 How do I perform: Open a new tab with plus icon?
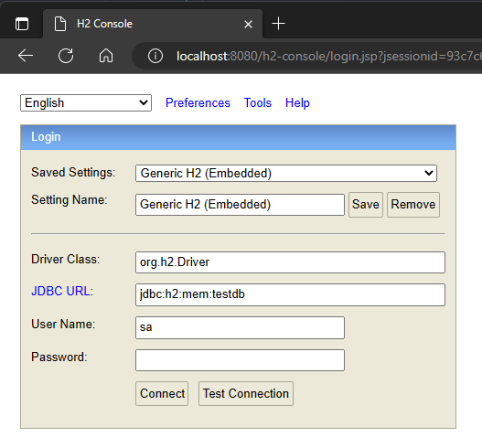[x=279, y=24]
